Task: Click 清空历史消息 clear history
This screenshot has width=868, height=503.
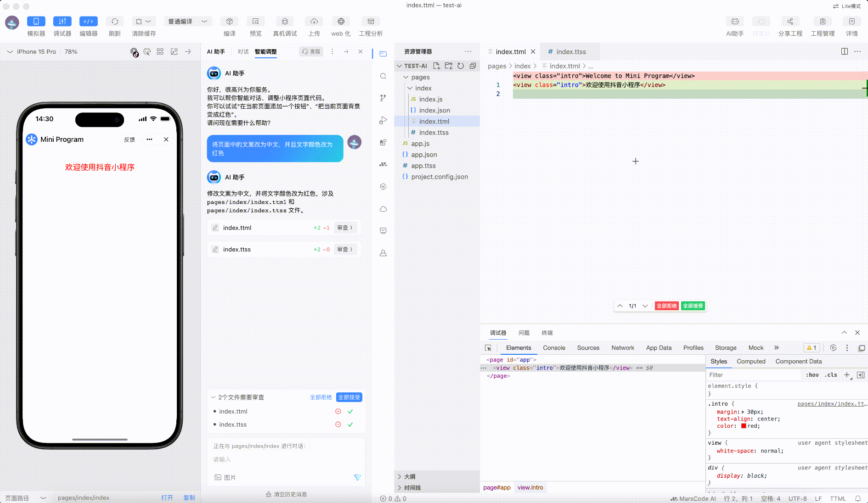Action: (287, 495)
